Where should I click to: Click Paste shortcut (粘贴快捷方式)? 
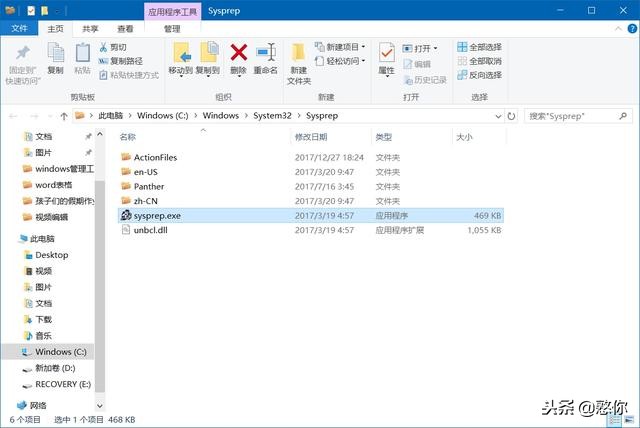pos(129,75)
